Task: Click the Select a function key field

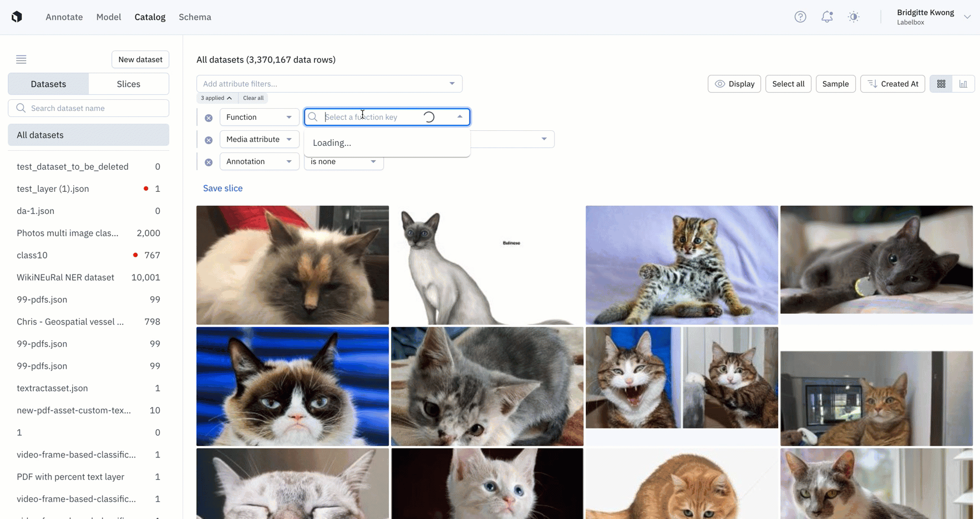Action: pyautogui.click(x=387, y=117)
